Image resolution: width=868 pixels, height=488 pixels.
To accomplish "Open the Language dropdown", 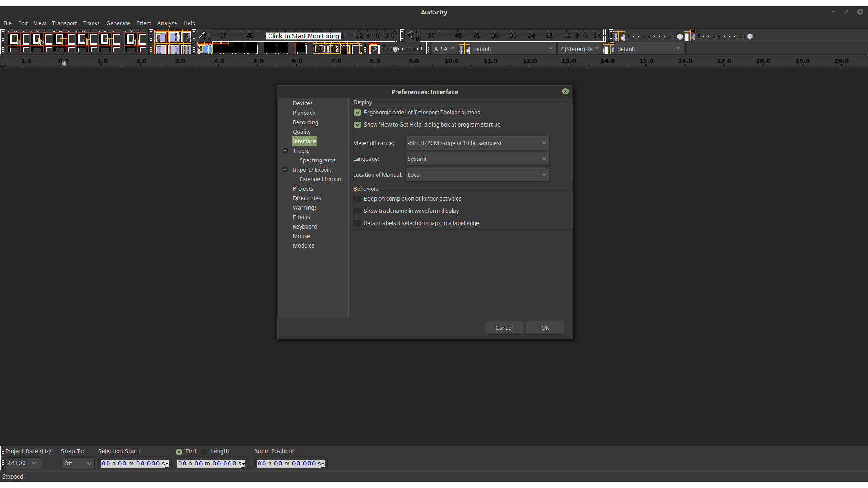I will pos(477,159).
